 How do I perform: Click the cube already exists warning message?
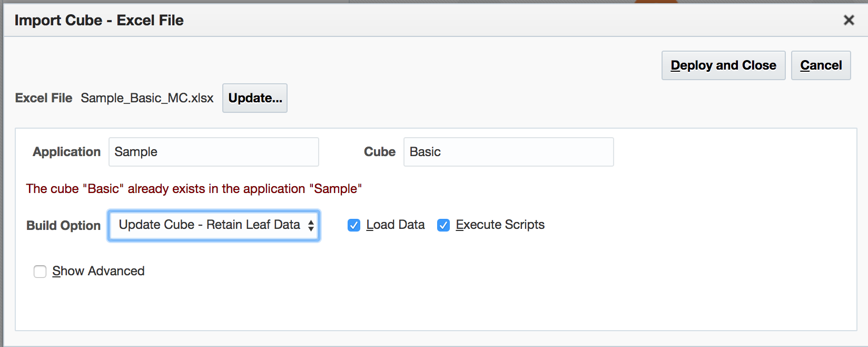tap(194, 189)
